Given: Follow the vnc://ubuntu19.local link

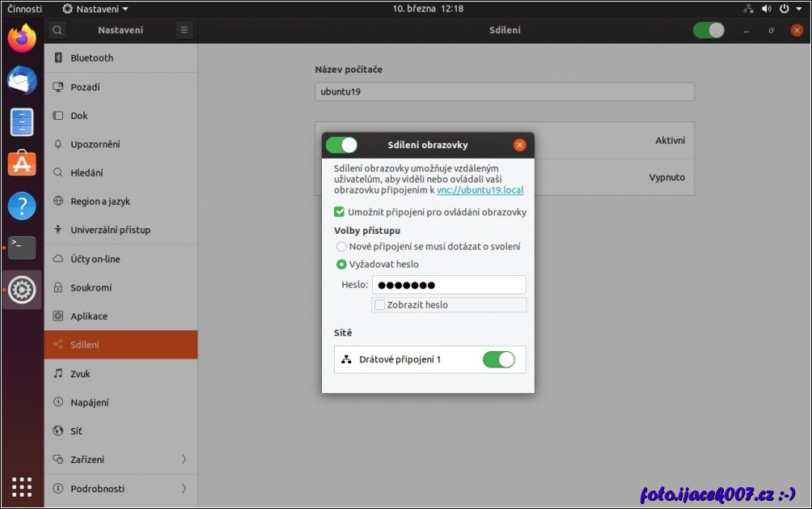Looking at the screenshot, I should click(480, 190).
